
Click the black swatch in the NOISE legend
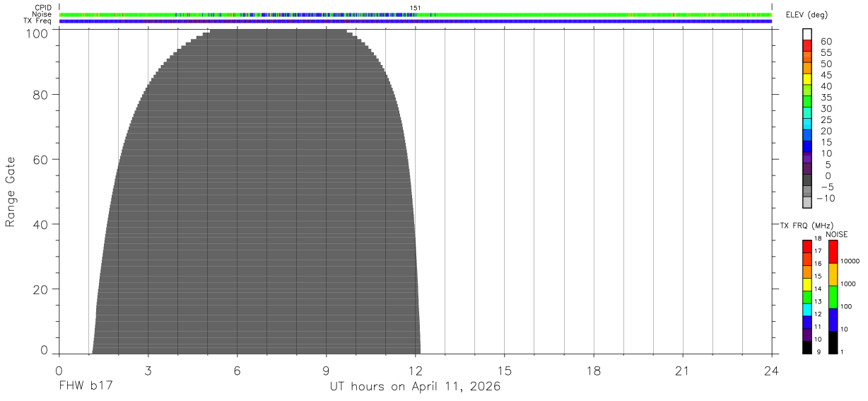833,342
